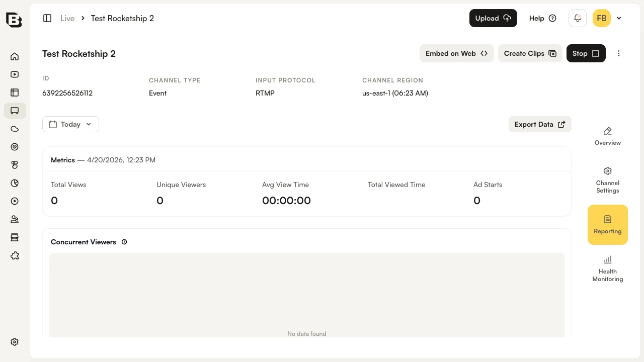Click the Brightcove logo in the sidebar
644x362 pixels.
click(x=14, y=19)
